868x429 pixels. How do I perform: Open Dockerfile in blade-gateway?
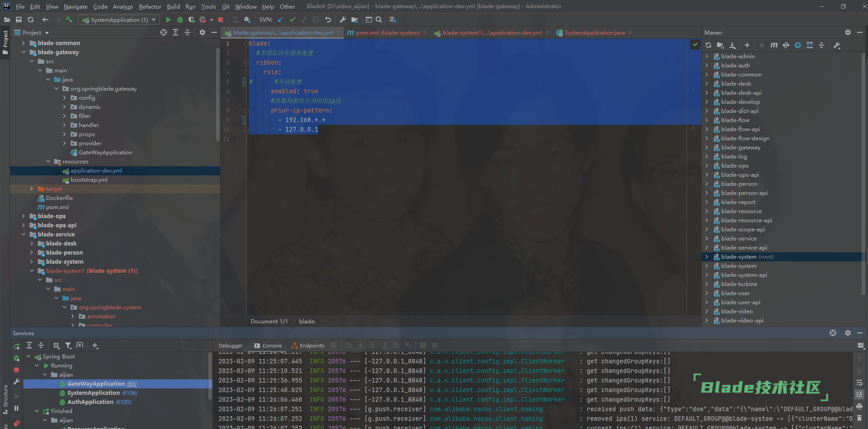59,198
